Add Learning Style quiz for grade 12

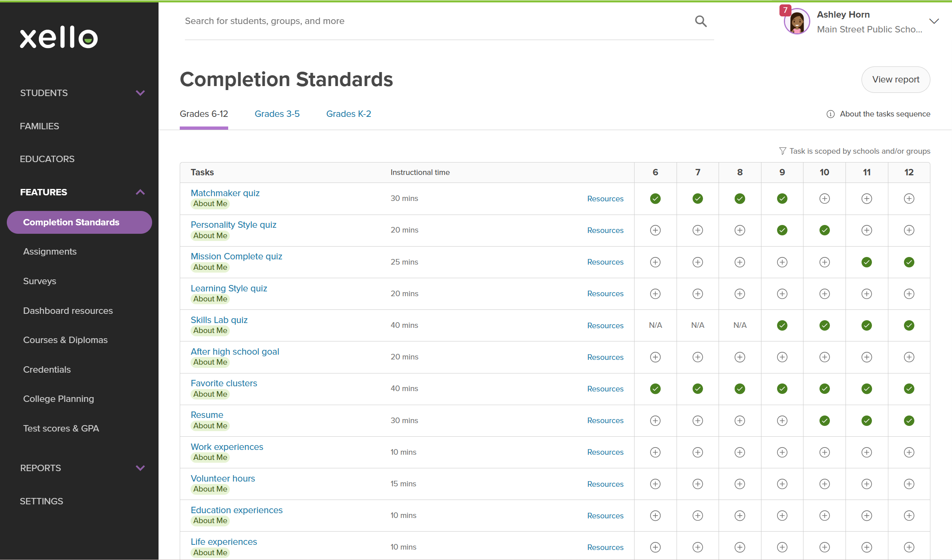coord(909,294)
